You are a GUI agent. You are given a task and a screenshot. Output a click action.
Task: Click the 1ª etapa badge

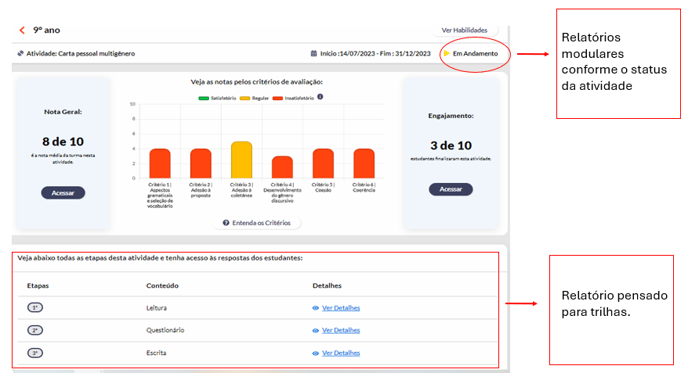point(35,308)
